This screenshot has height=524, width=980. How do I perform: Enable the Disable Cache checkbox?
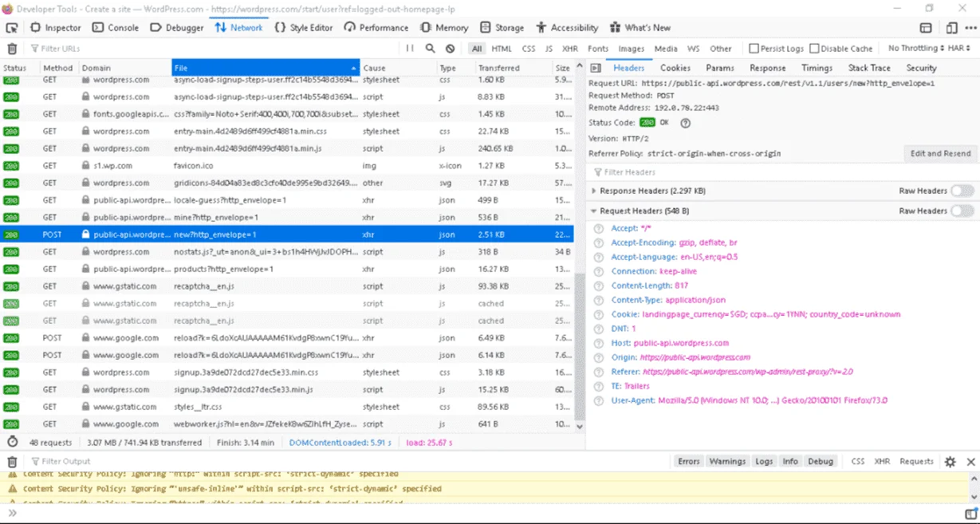point(814,49)
